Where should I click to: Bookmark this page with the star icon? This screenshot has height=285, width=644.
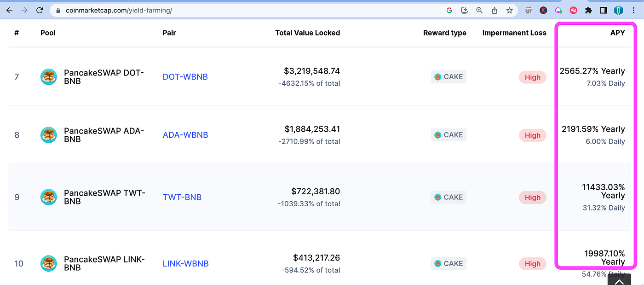pyautogui.click(x=509, y=10)
